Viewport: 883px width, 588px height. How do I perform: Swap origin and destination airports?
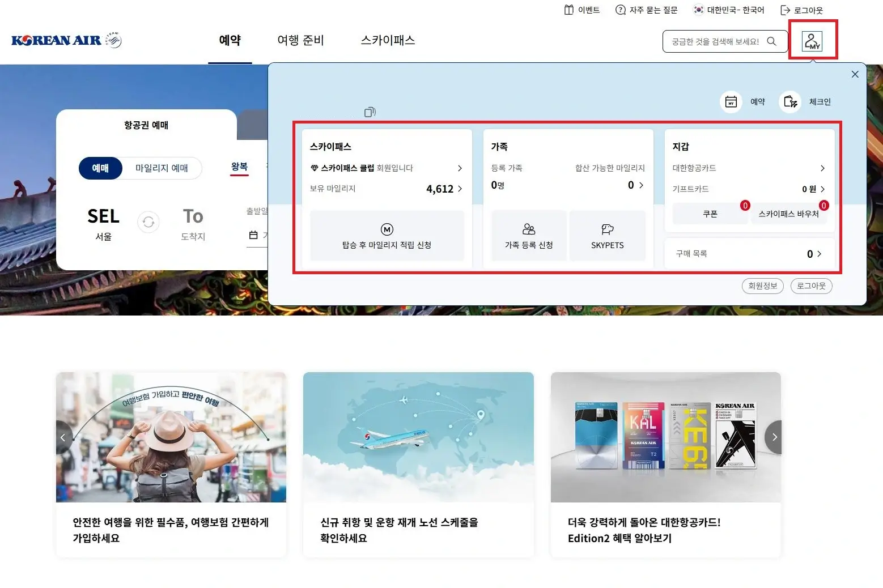(148, 222)
